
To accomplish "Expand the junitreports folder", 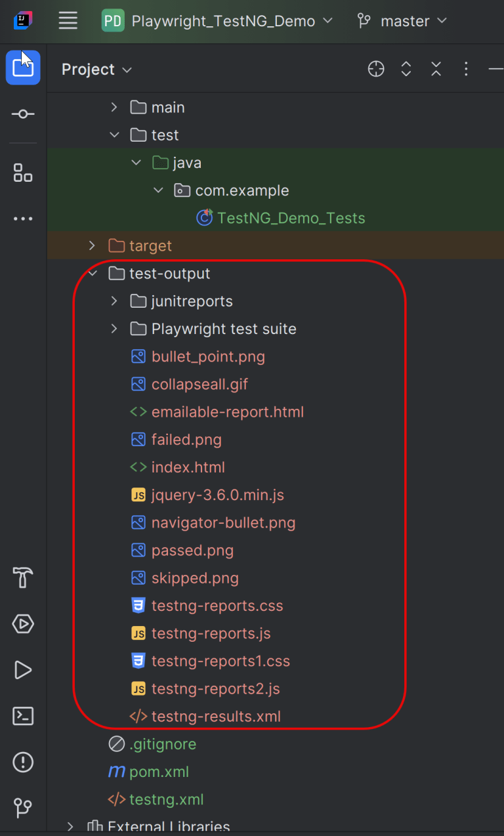I will click(114, 301).
